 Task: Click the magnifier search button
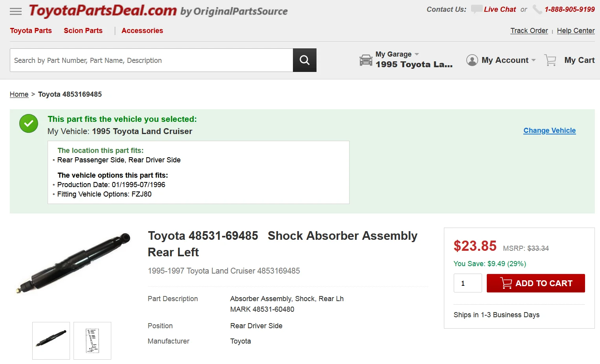click(304, 60)
